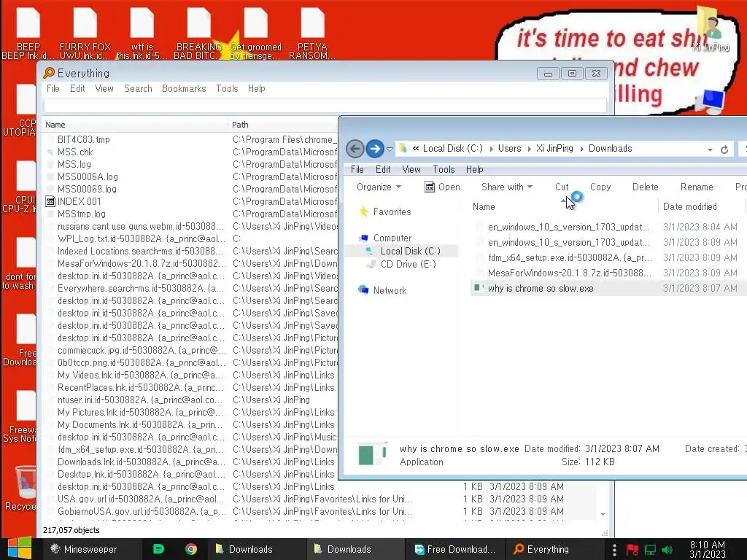Open Bookmarks menu in Everything window
This screenshot has width=747, height=560.
184,88
